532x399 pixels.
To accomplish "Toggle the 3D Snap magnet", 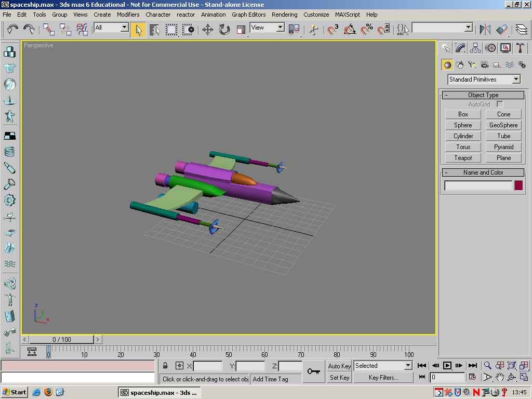I will [x=333, y=30].
